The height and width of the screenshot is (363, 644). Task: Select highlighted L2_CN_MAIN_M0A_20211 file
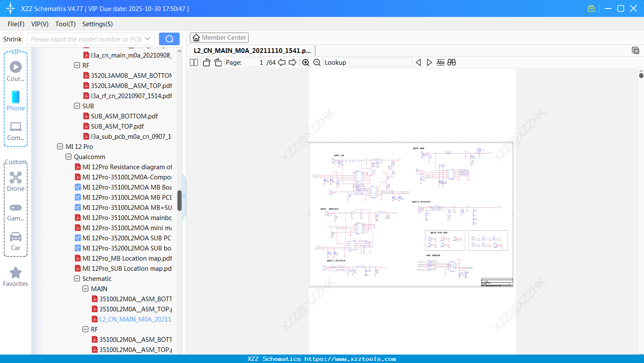coord(132,319)
